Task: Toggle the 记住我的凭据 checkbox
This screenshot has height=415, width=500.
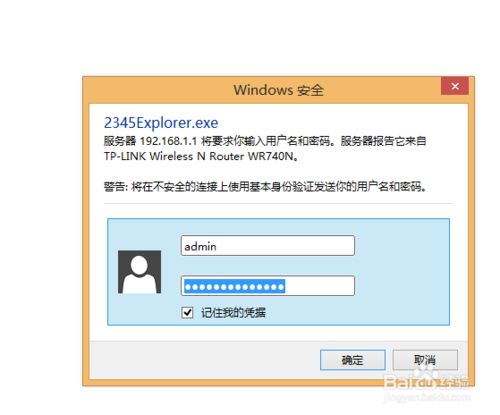Action: click(x=187, y=312)
